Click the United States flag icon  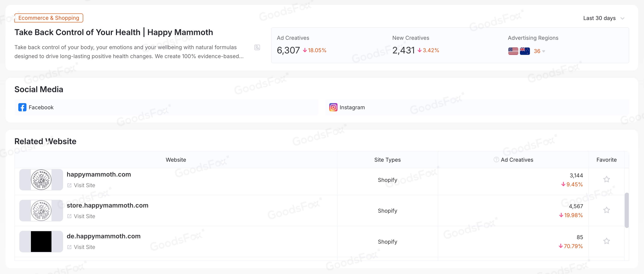click(x=513, y=51)
